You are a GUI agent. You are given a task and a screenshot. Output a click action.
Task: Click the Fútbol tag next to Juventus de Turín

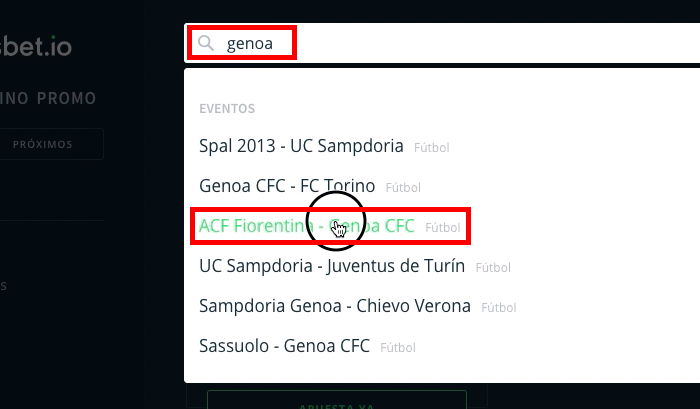point(493,267)
